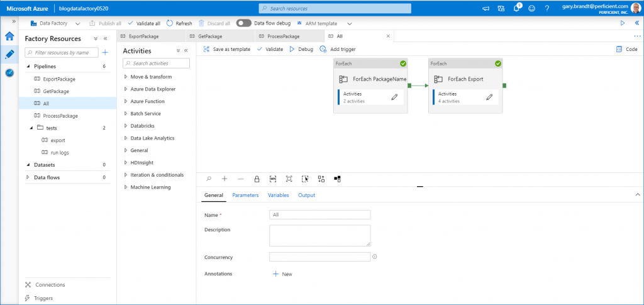Zoom in with the canvas plus icon
The image size is (644, 305).
coord(225,179)
